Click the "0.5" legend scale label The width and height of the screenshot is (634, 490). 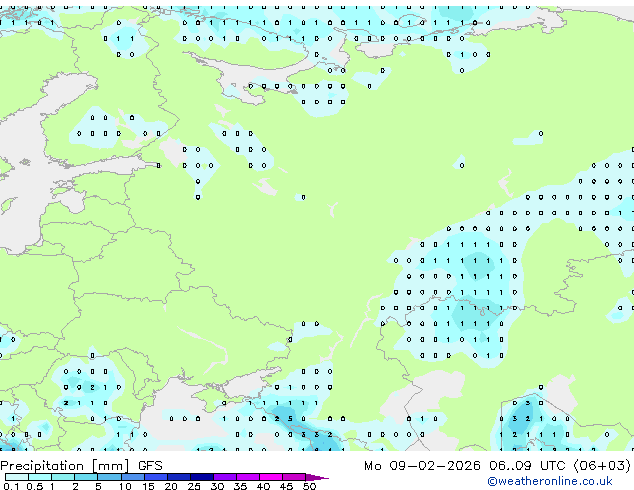[x=35, y=486]
